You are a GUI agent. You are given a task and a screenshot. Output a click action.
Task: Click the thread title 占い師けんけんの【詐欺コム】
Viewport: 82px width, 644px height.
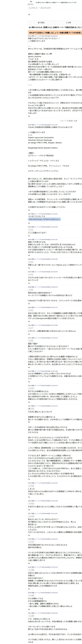coord(55,27)
